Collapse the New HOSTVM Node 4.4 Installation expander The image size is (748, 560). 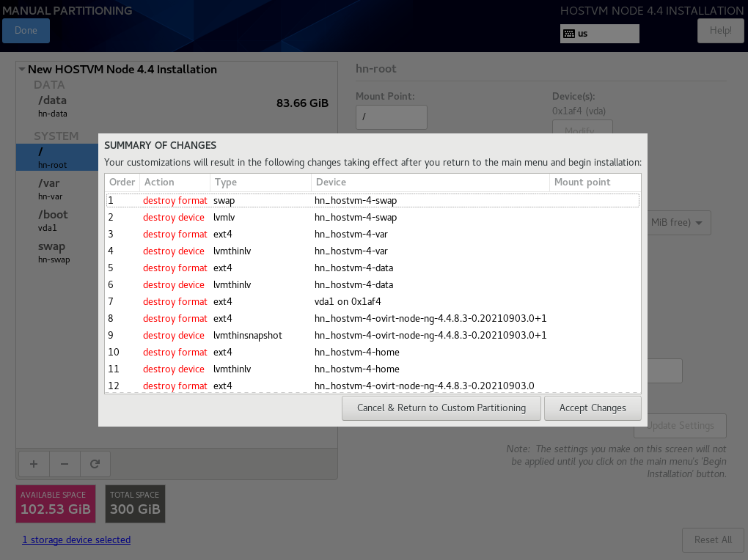click(22, 69)
